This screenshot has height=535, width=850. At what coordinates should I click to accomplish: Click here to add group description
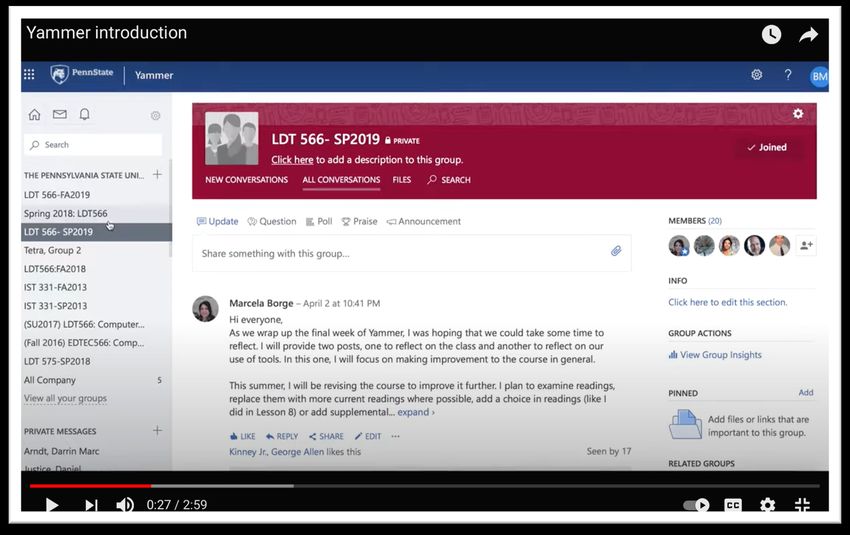click(292, 160)
